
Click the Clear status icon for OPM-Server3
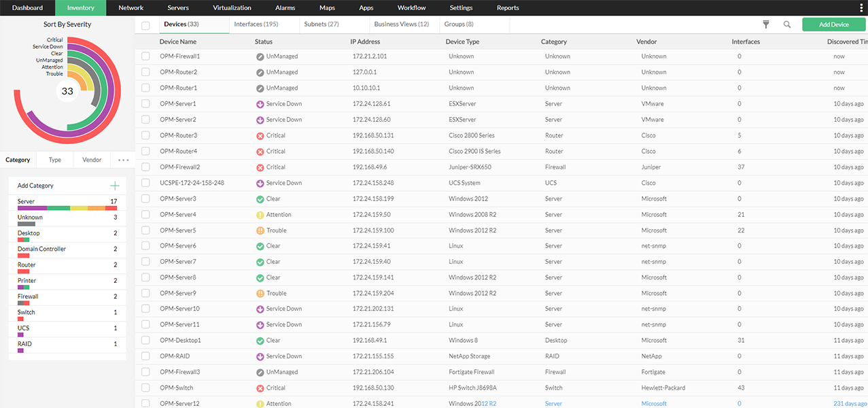[260, 199]
